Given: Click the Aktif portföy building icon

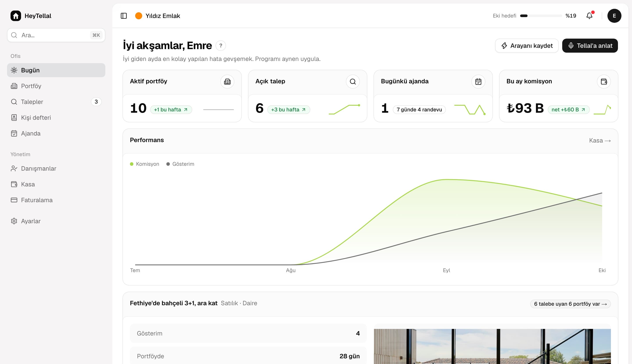Looking at the screenshot, I should pos(227,82).
